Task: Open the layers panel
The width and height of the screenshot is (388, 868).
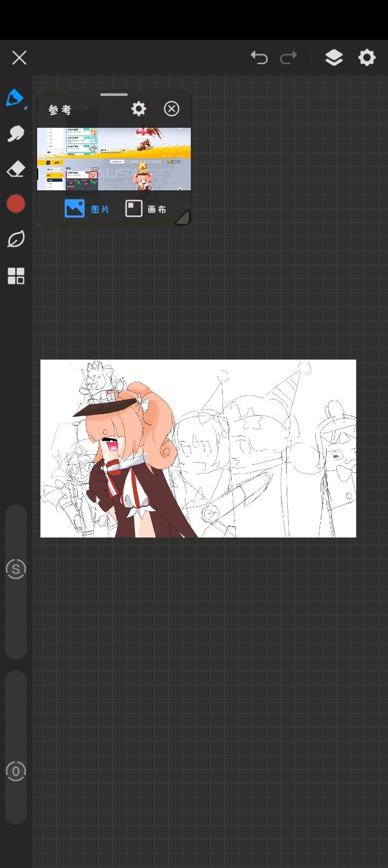Action: [x=334, y=57]
